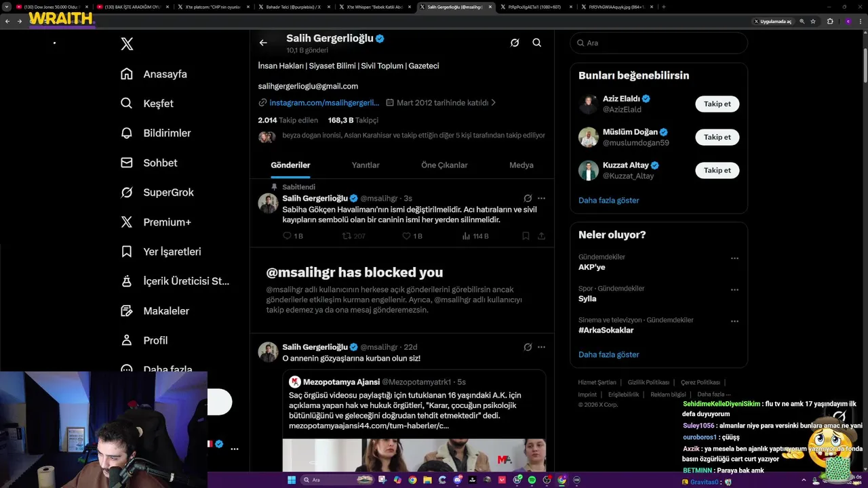Follow Aziz Elaldı with Takip et
868x488 pixels.
pos(717,104)
